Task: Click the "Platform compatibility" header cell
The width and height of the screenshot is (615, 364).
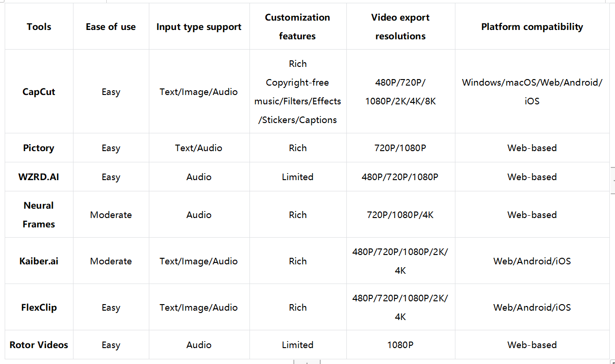Action: pyautogui.click(x=532, y=27)
